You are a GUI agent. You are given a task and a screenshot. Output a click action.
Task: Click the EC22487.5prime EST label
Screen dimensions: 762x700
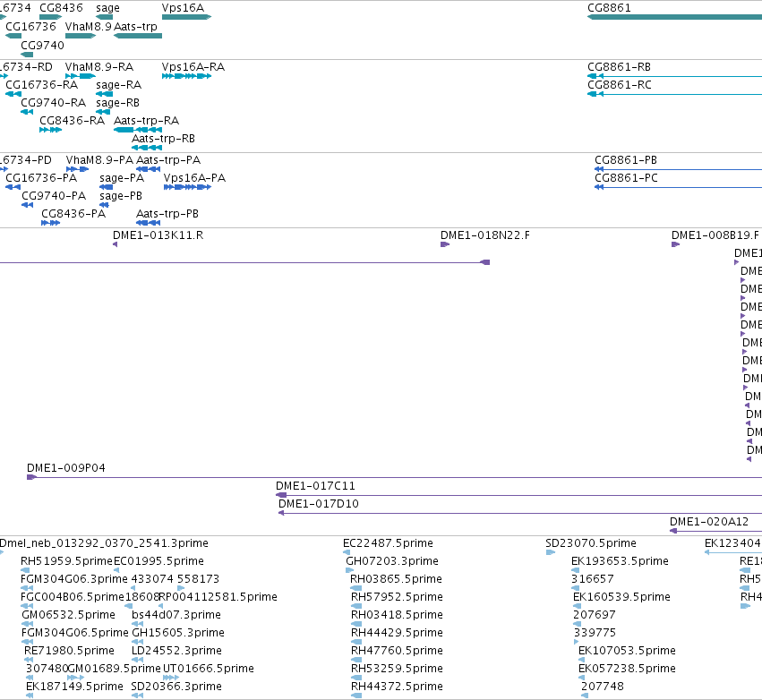388,543
